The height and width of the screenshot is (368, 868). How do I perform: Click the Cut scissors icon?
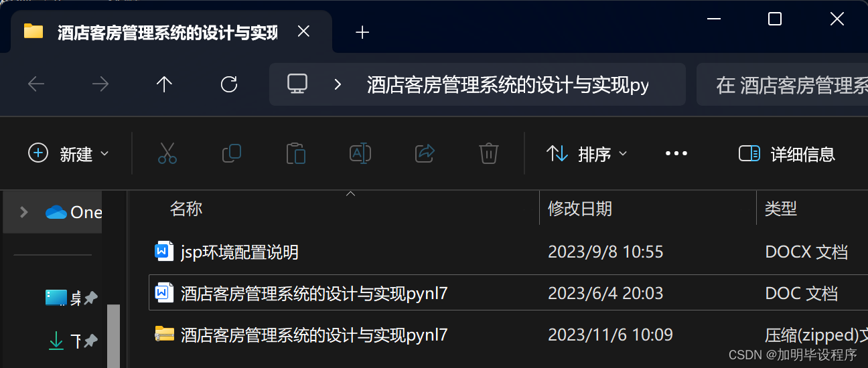tap(167, 154)
